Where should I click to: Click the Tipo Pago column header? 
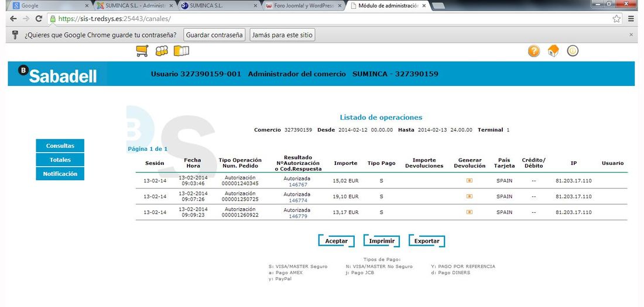[381, 163]
